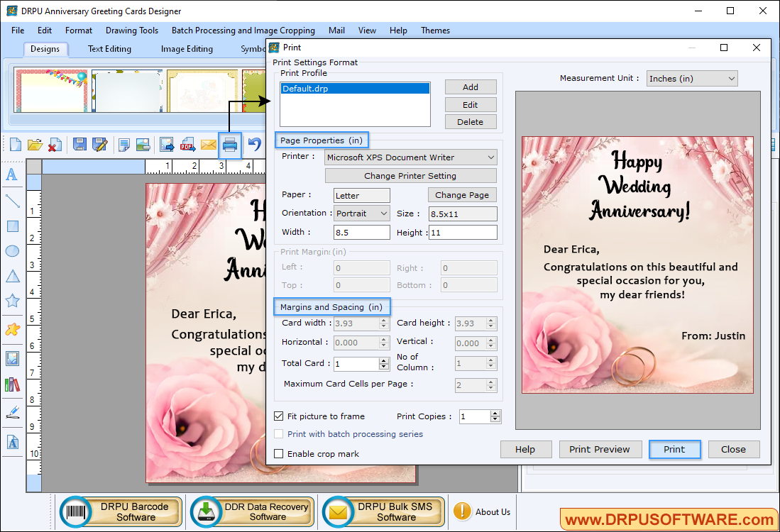Click the paper Width input field
The height and width of the screenshot is (532, 780).
pyautogui.click(x=361, y=233)
